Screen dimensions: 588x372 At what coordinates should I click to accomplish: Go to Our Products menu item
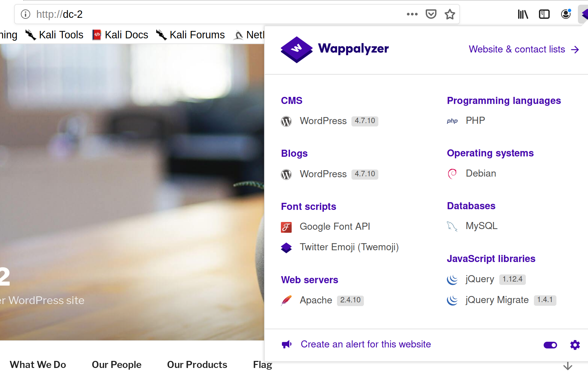click(197, 365)
